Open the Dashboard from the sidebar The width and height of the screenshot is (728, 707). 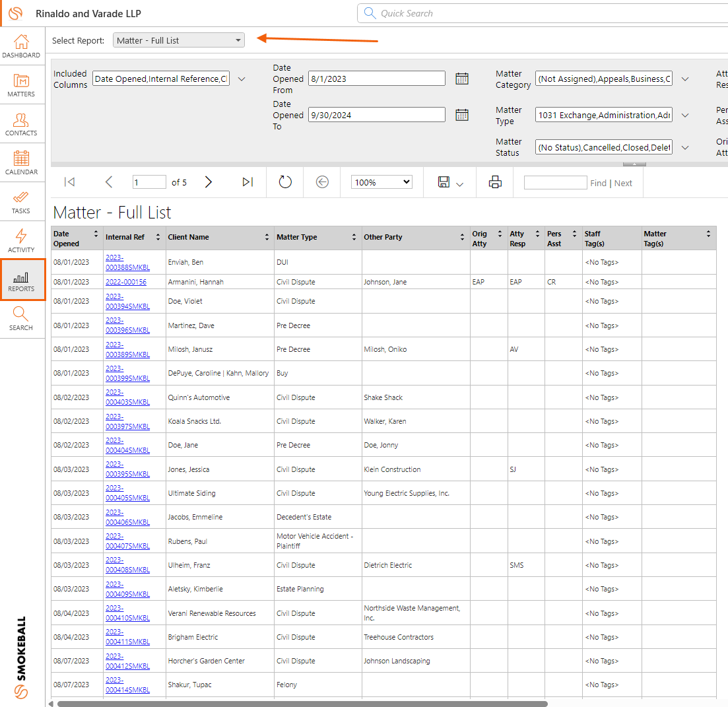tap(21, 46)
